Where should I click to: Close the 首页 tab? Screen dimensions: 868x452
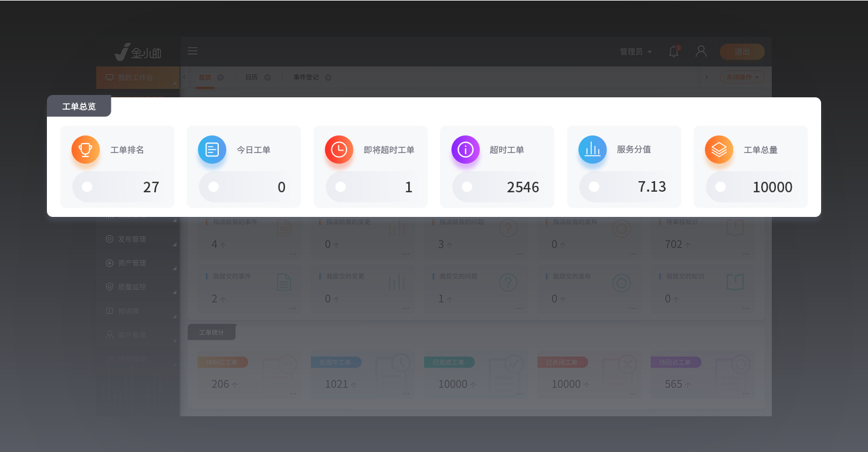coord(221,77)
